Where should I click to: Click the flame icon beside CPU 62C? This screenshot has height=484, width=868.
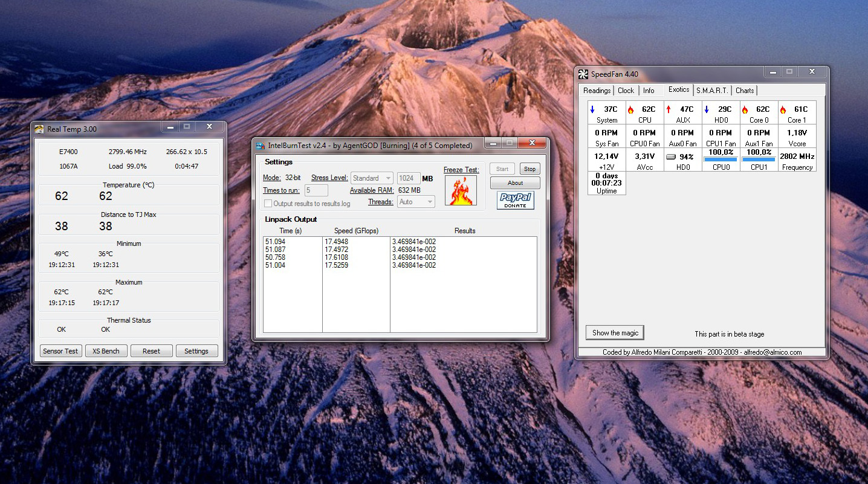[x=630, y=109]
